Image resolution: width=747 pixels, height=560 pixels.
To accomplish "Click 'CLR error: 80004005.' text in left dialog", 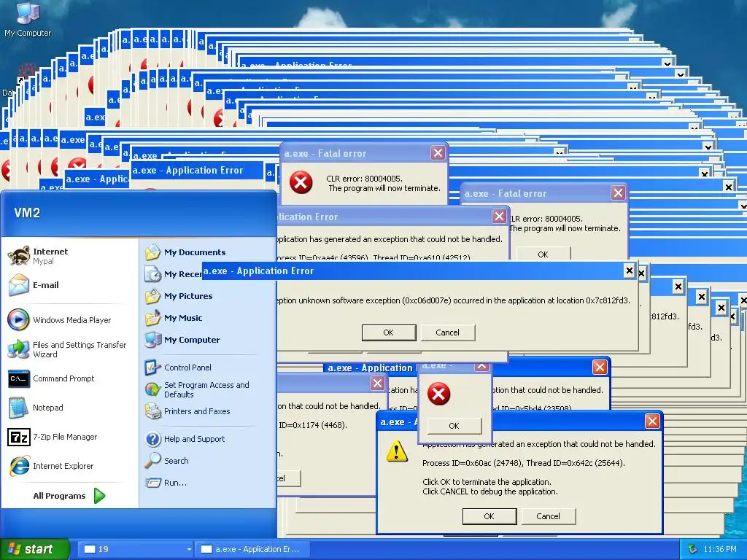I will pos(365,179).
